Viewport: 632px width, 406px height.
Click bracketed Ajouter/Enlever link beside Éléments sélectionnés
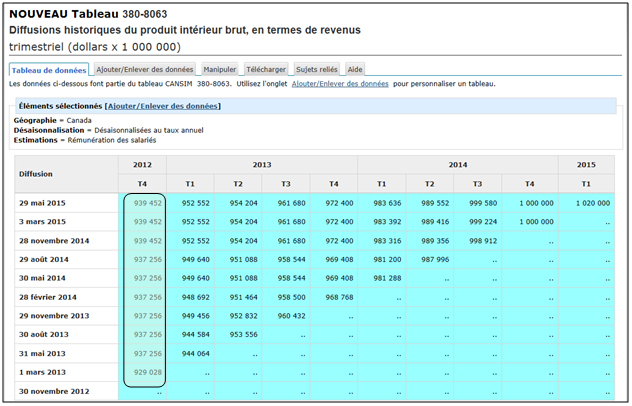pos(163,106)
